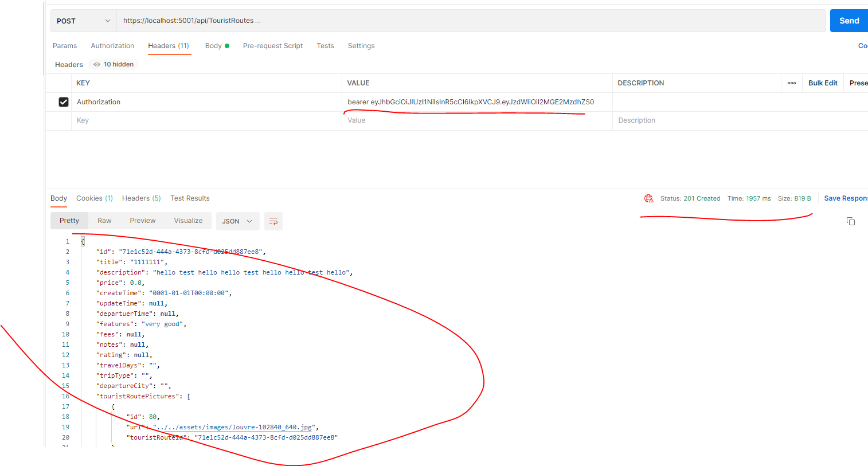
Task: Switch to the Visualize response view
Action: (x=188, y=221)
